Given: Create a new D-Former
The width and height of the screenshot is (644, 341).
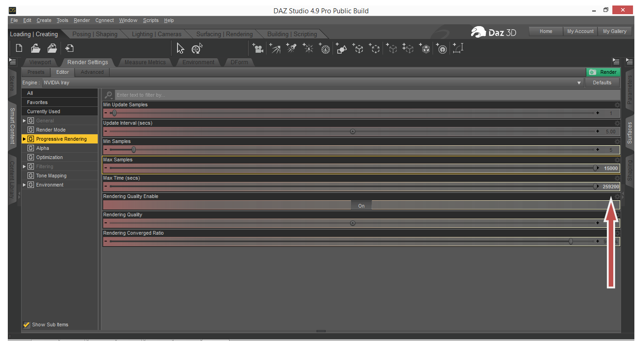Looking at the screenshot, I should tap(442, 48).
